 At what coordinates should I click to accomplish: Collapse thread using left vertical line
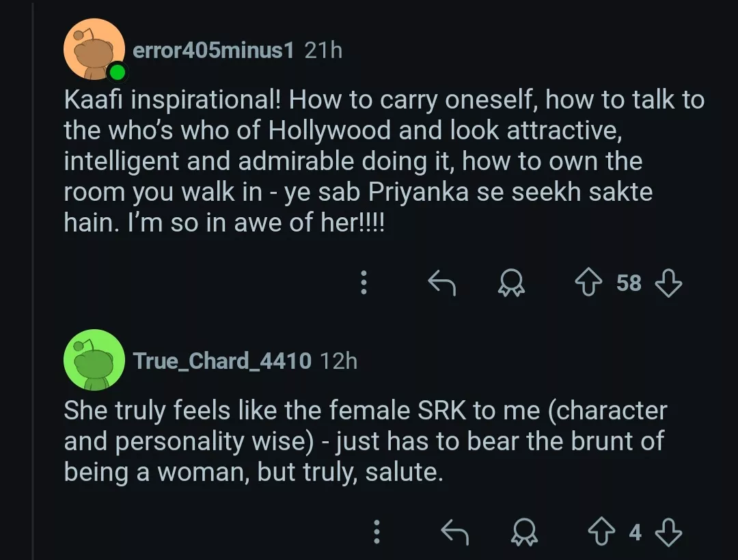(33, 280)
